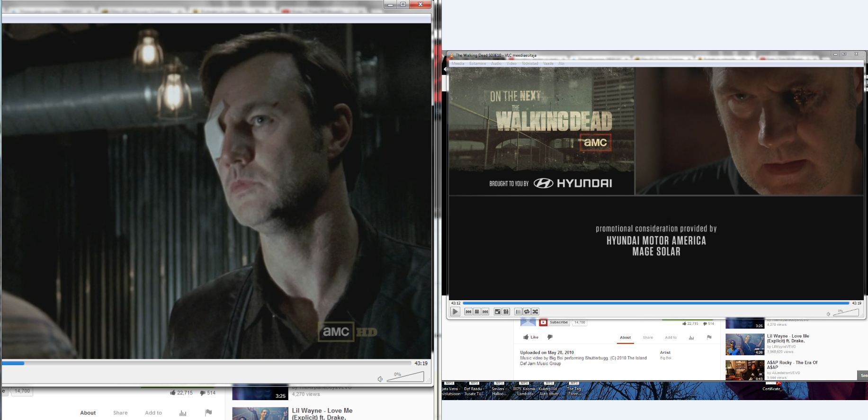Open the Vaade menu in VLC
This screenshot has width=868, height=420.
[548, 63]
